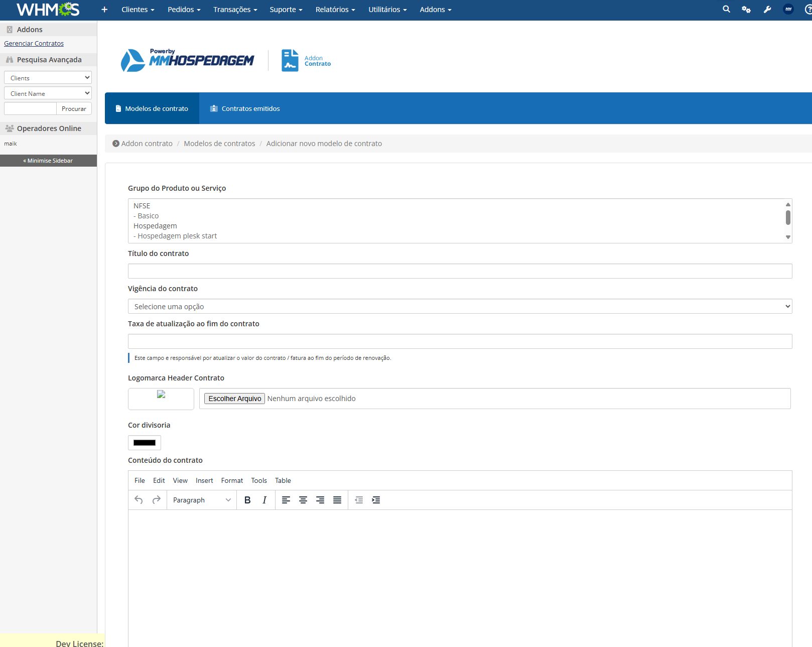Open the Cor divisoria color picker
Viewport: 812px width, 647px height.
pyautogui.click(x=145, y=443)
